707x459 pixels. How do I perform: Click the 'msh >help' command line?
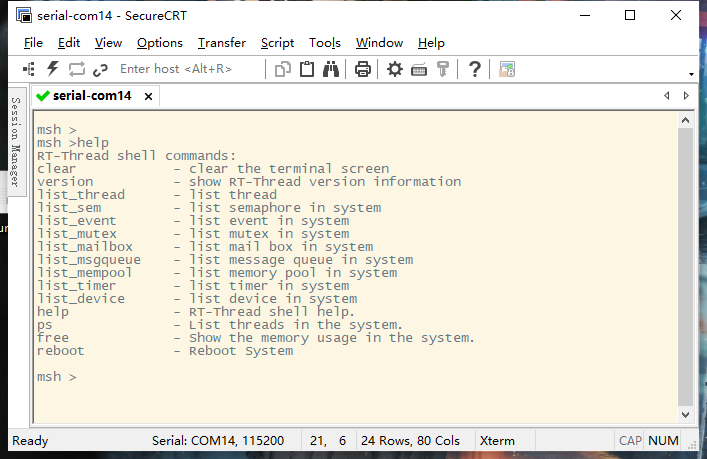click(x=73, y=143)
